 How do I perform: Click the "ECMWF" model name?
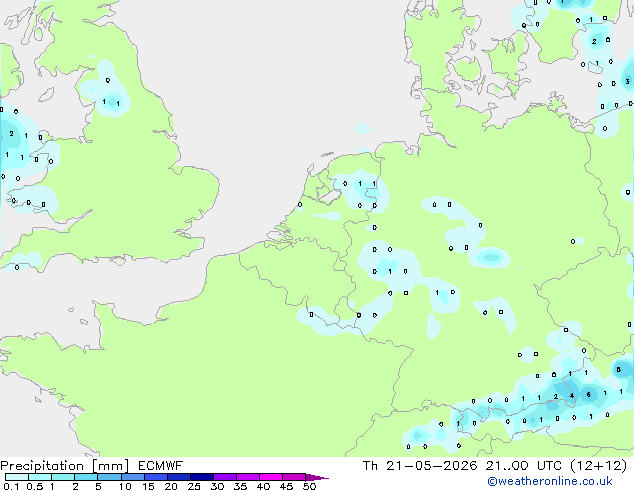(x=161, y=466)
